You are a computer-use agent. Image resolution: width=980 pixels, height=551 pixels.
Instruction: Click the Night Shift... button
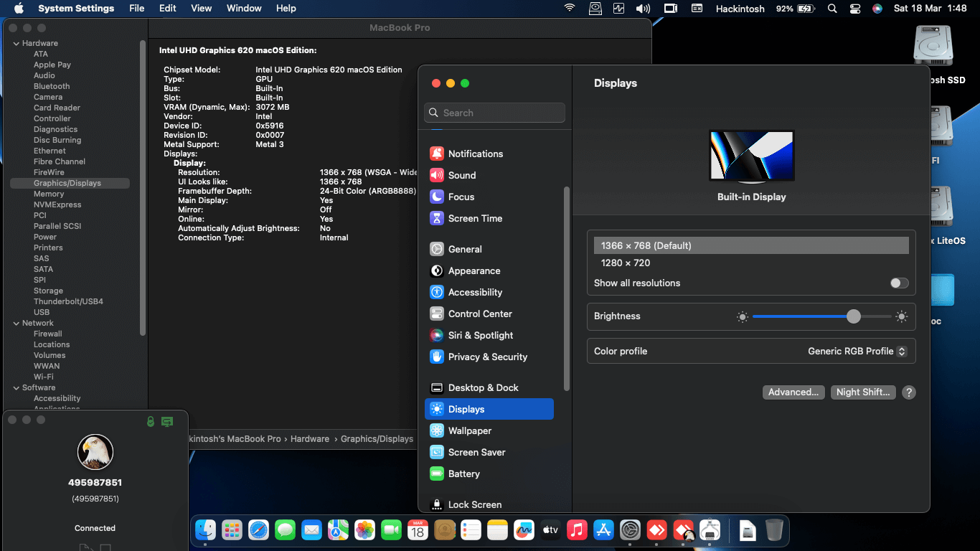(863, 392)
